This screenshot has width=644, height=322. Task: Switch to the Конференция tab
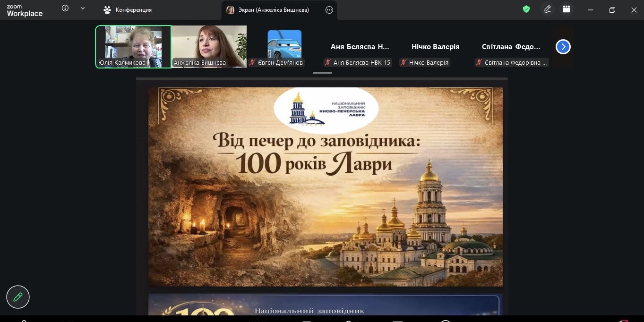click(x=128, y=10)
